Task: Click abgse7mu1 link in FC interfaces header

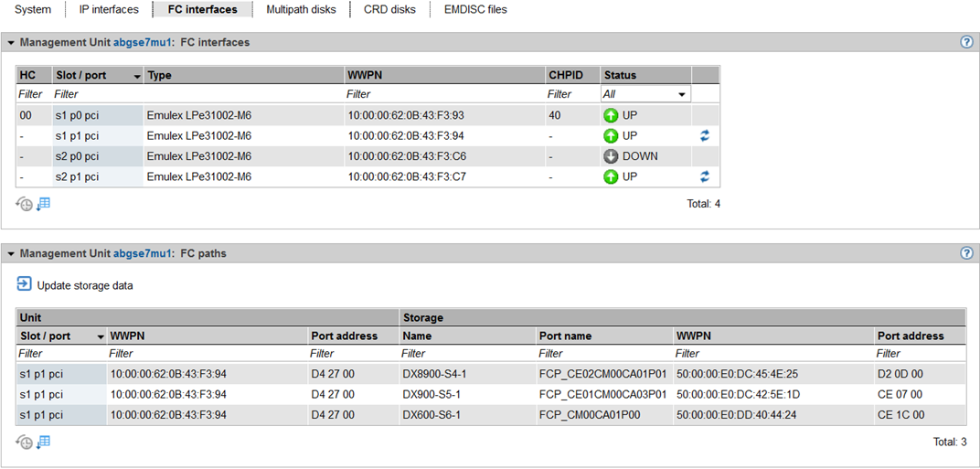Action: [x=143, y=43]
